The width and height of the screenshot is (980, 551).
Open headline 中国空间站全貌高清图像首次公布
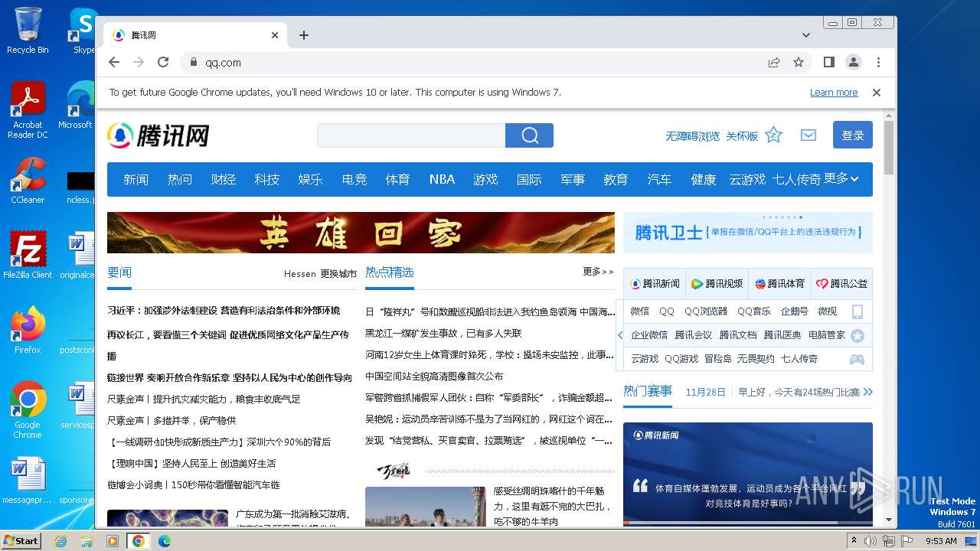[x=434, y=377]
